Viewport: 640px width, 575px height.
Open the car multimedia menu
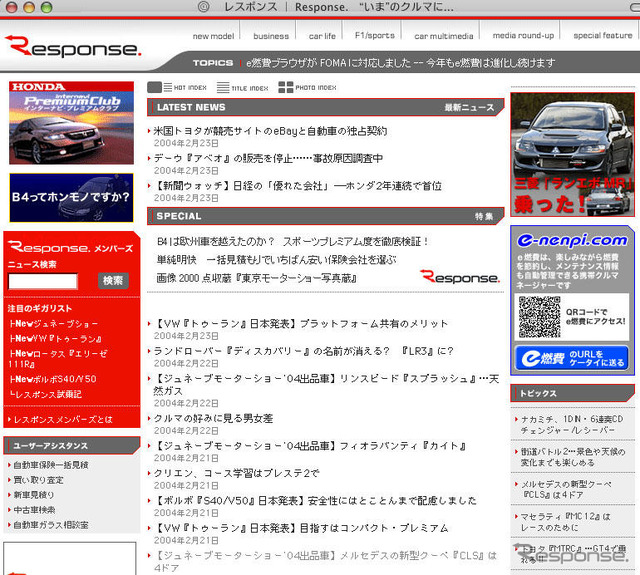pos(444,36)
